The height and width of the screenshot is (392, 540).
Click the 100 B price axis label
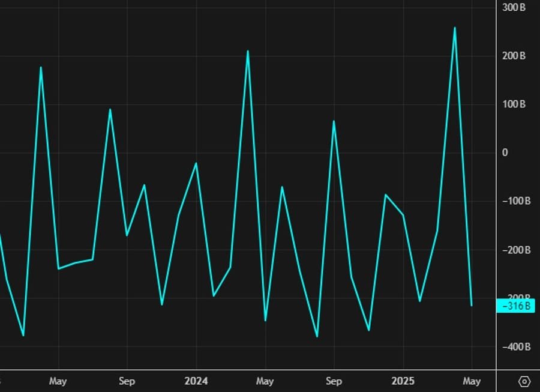click(514, 104)
